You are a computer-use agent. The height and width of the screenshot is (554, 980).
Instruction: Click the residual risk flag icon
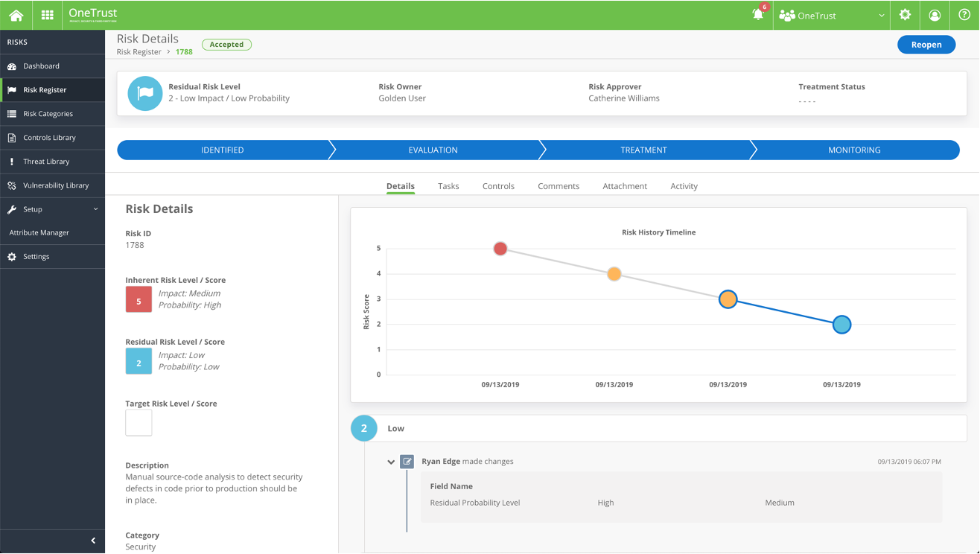(145, 93)
